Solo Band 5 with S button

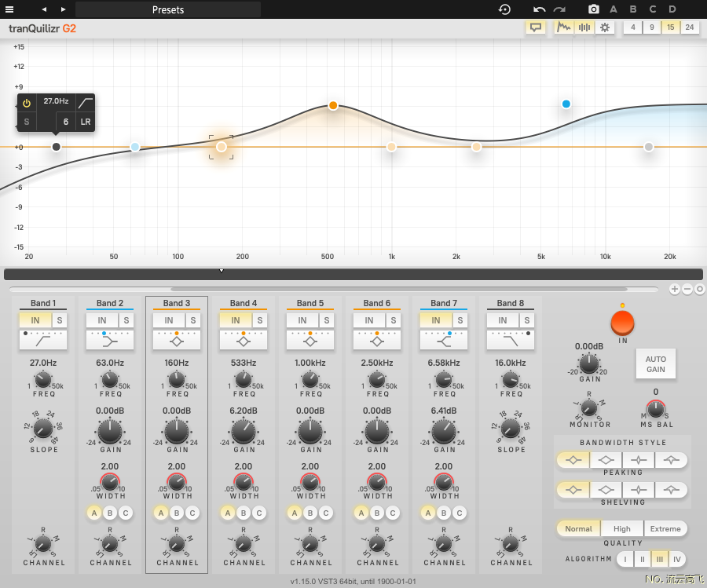[327, 320]
